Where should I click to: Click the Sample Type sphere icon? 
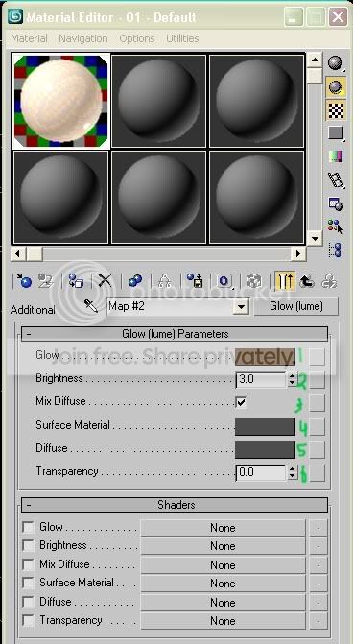point(336,62)
